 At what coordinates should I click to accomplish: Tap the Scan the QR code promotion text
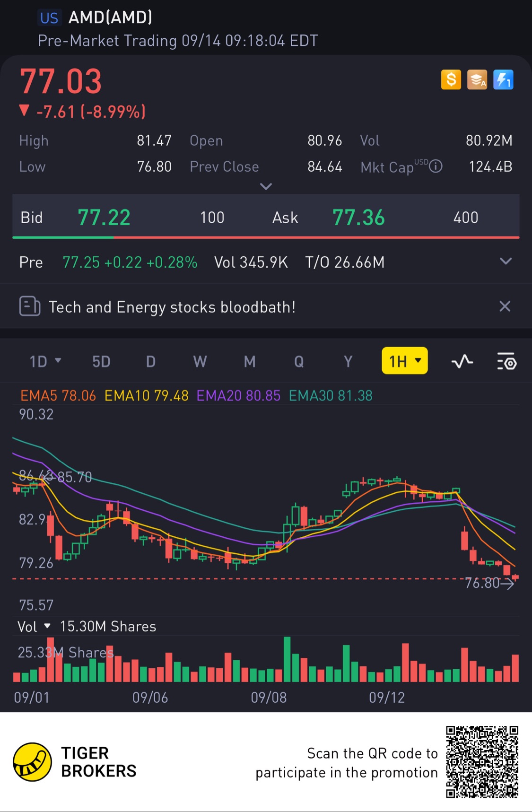pos(347,763)
